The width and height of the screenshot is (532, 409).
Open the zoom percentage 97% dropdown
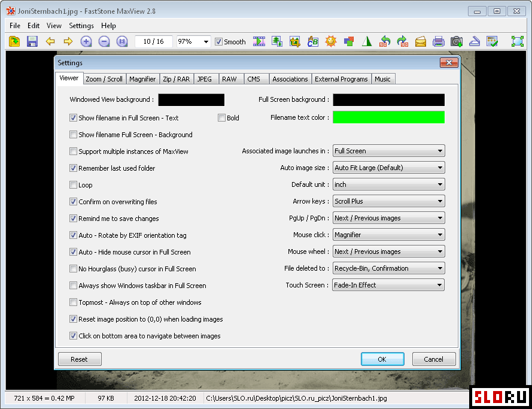206,42
